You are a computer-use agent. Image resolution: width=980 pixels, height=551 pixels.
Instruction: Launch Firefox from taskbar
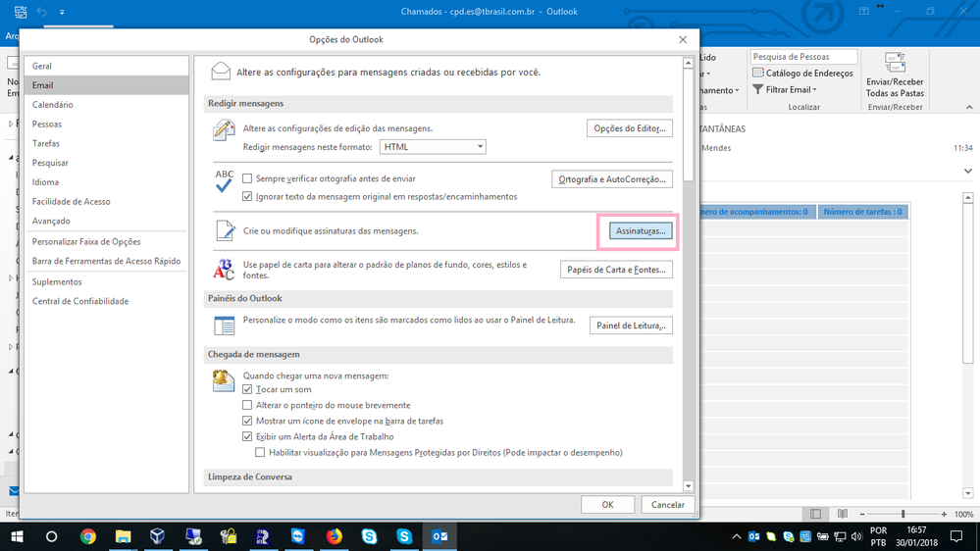[334, 536]
